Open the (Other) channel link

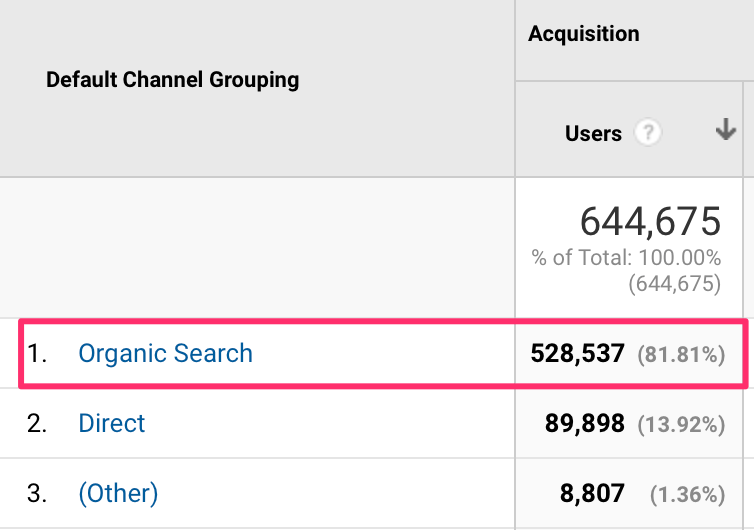(x=118, y=493)
